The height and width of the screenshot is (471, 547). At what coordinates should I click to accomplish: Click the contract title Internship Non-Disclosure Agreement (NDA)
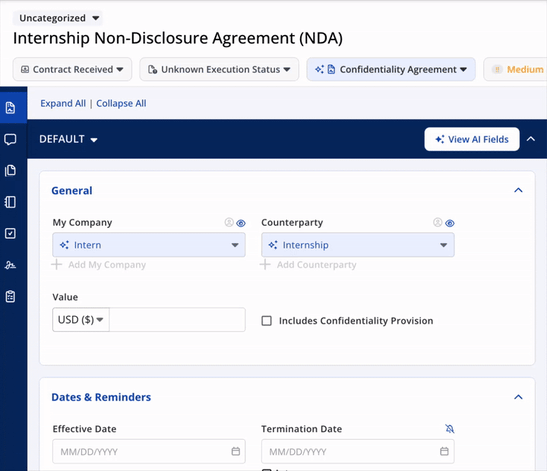tap(178, 38)
